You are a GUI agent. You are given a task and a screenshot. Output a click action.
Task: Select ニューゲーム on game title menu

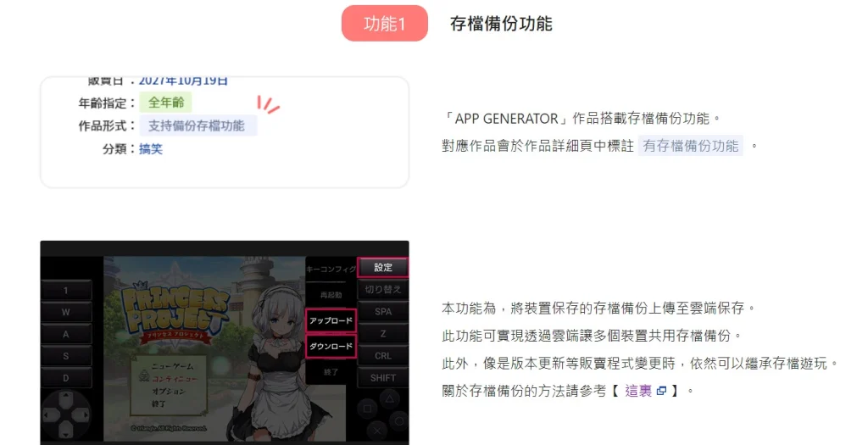(x=172, y=366)
